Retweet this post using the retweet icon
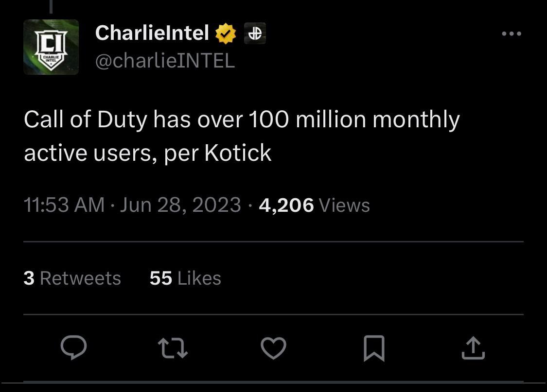The width and height of the screenshot is (547, 392). click(173, 348)
